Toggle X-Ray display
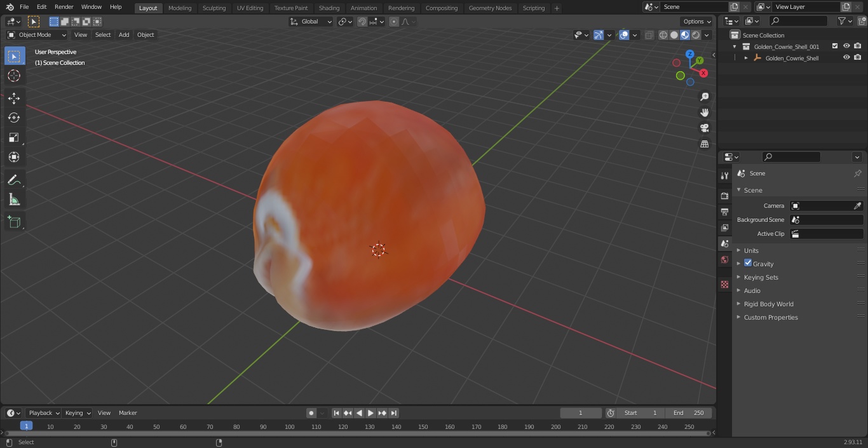Image resolution: width=868 pixels, height=448 pixels. [649, 35]
